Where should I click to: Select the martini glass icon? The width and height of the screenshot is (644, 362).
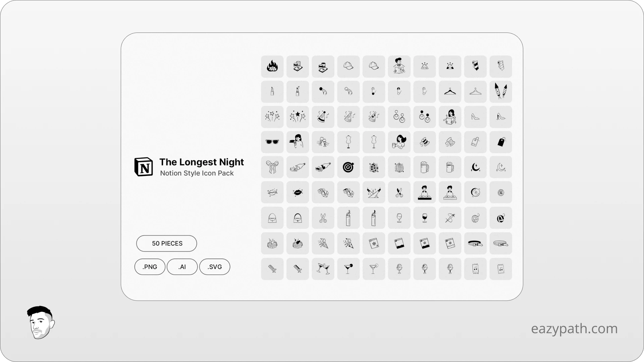pyautogui.click(x=348, y=268)
